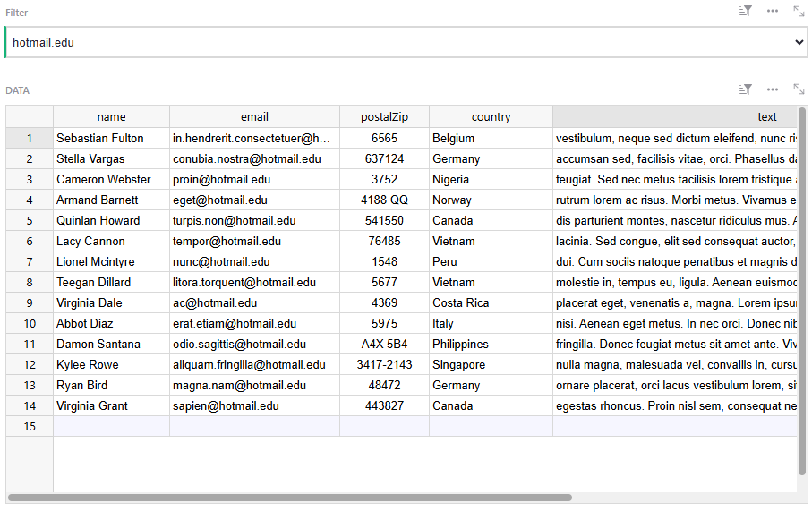Click the Lionel Mcintyre name cell

pos(111,262)
